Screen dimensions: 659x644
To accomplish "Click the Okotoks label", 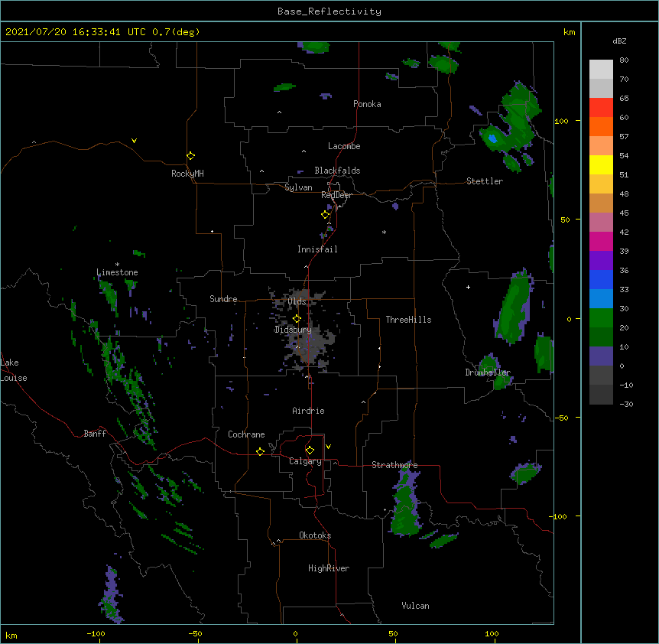I will (315, 535).
